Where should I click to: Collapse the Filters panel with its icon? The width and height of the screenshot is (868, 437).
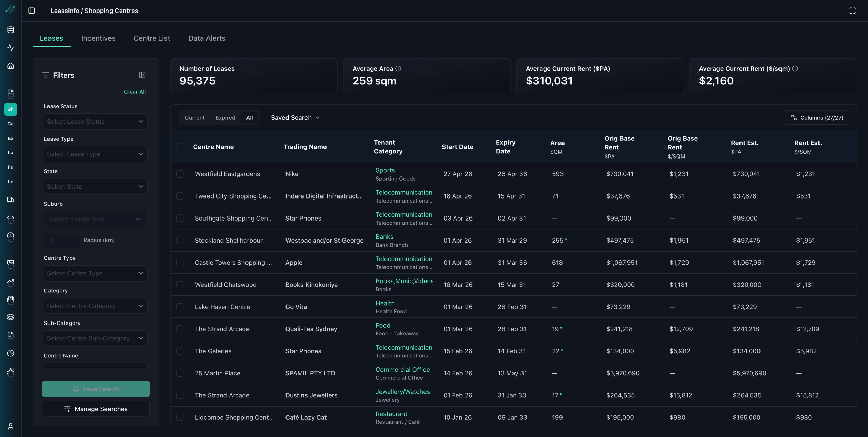142,75
